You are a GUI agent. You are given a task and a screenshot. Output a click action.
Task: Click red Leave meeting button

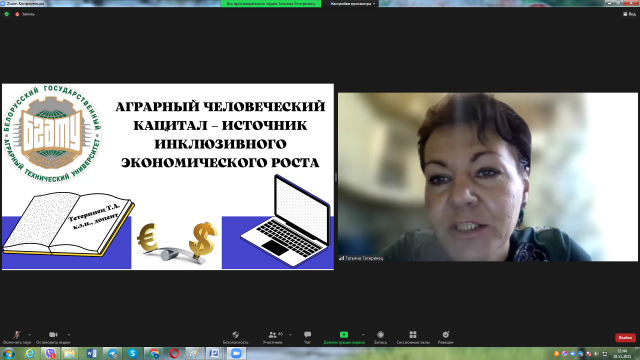pos(625,338)
